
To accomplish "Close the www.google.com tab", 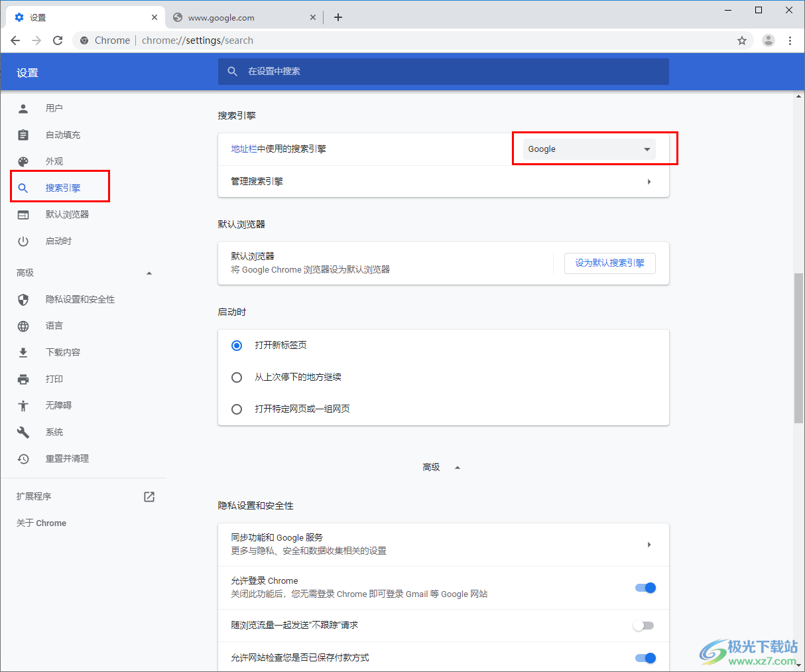I will (x=313, y=17).
